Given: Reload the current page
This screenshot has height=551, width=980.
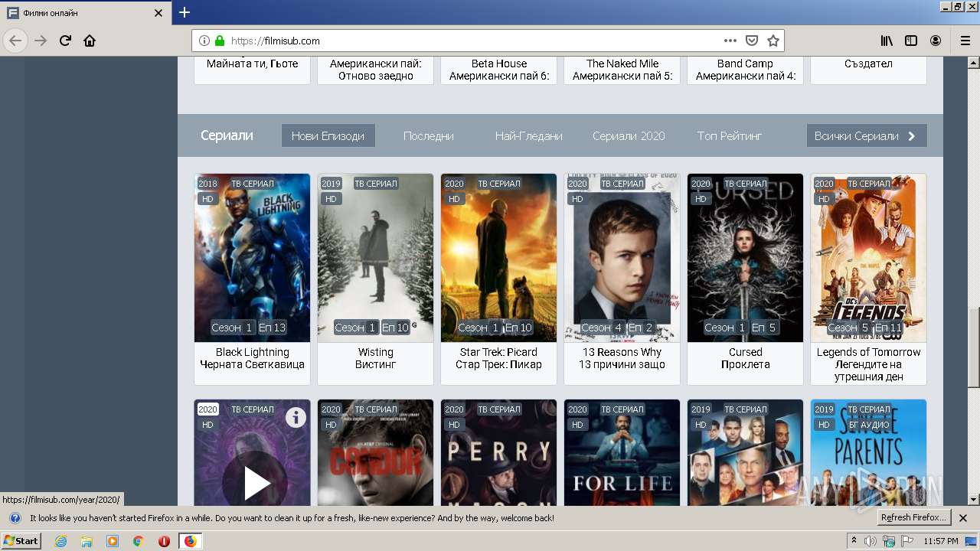Looking at the screenshot, I should pos(65,41).
